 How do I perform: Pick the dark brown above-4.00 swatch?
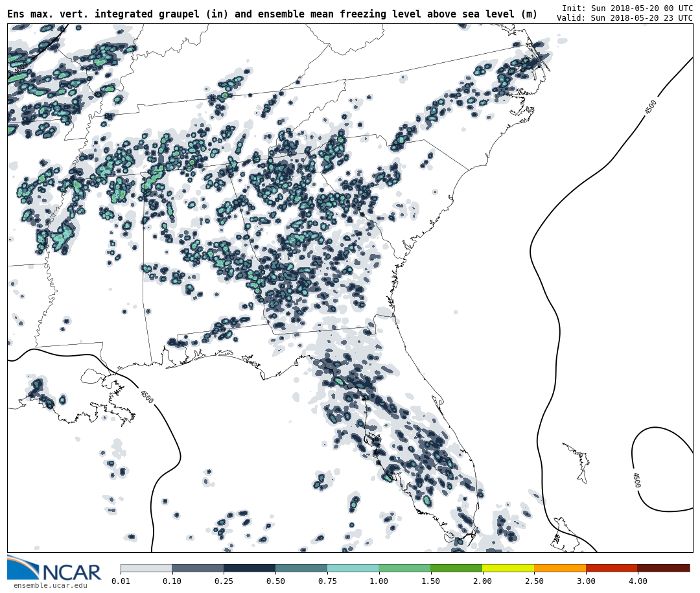(663, 568)
